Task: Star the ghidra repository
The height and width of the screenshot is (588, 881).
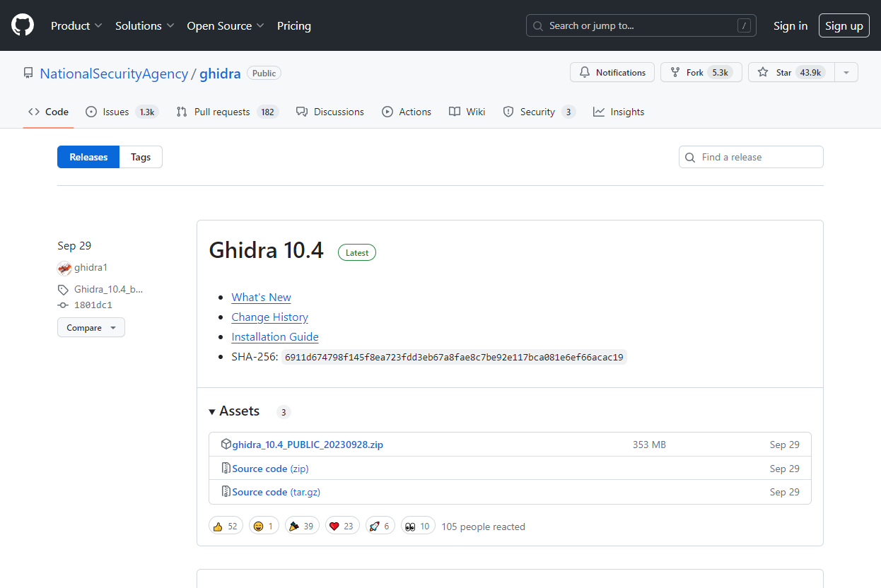Action: point(791,73)
